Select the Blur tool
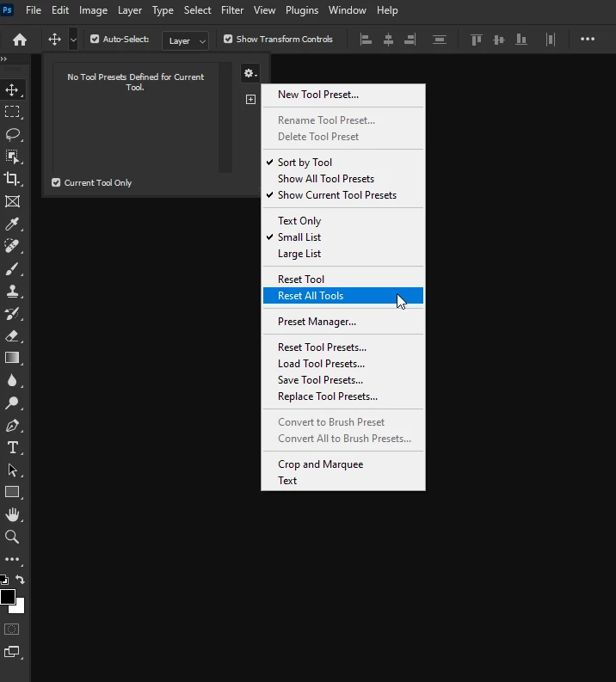This screenshot has height=682, width=616. click(12, 380)
